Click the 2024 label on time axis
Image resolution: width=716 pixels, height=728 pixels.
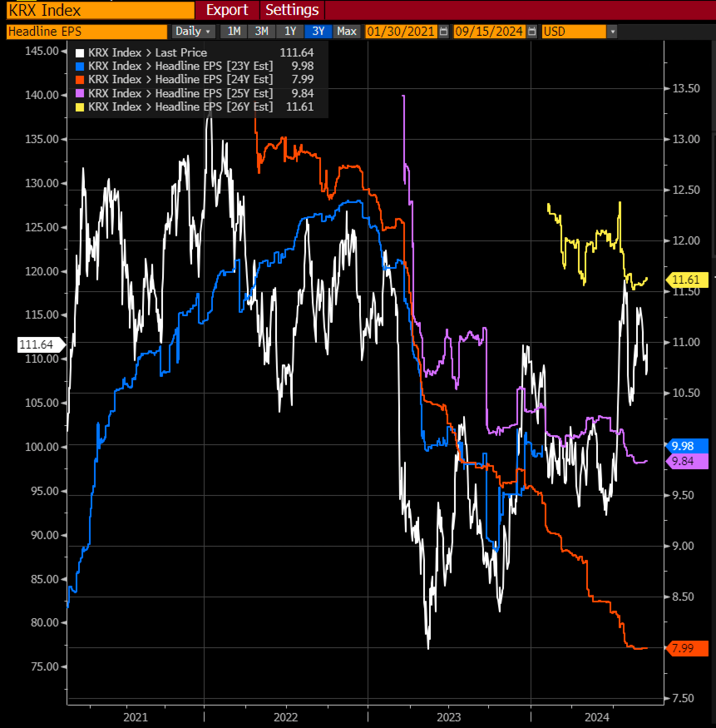point(597,717)
